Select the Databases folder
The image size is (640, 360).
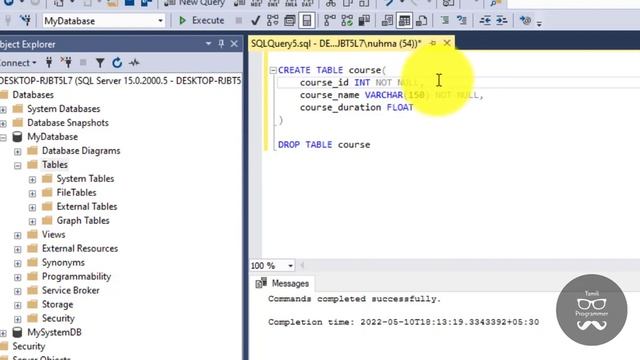(33, 95)
